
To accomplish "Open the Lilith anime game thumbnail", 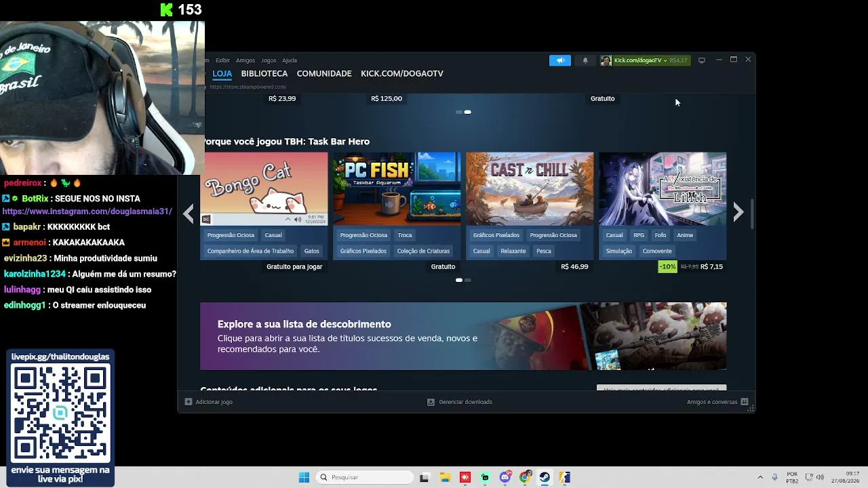I will [x=663, y=188].
